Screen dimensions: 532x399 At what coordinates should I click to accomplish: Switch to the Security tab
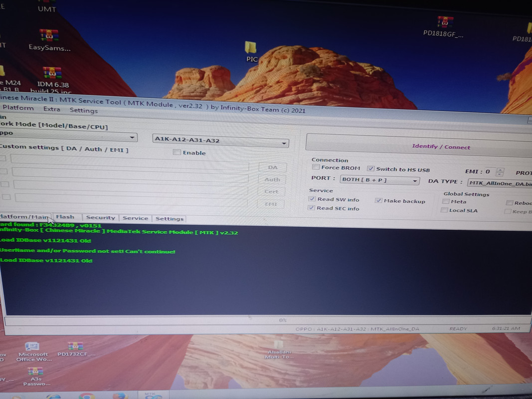[100, 217]
